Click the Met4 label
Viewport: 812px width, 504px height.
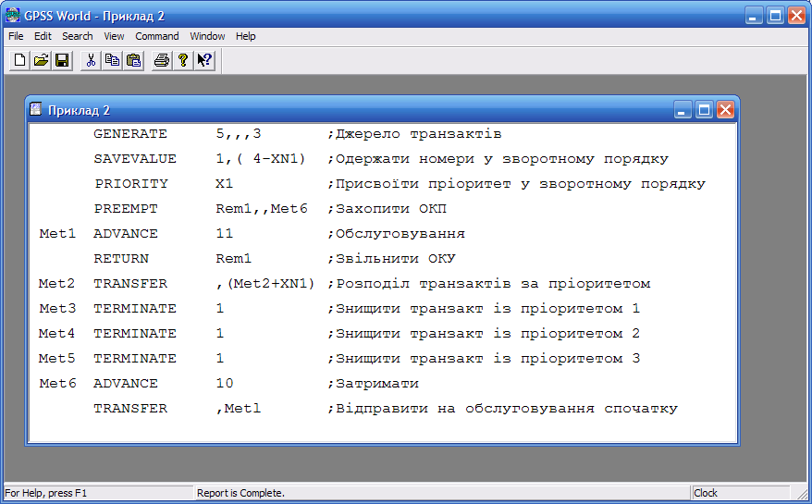(x=56, y=333)
